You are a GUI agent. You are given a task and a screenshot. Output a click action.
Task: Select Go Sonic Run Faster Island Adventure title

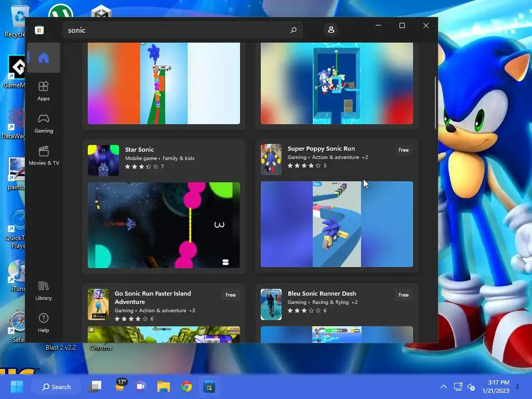pyautogui.click(x=153, y=298)
